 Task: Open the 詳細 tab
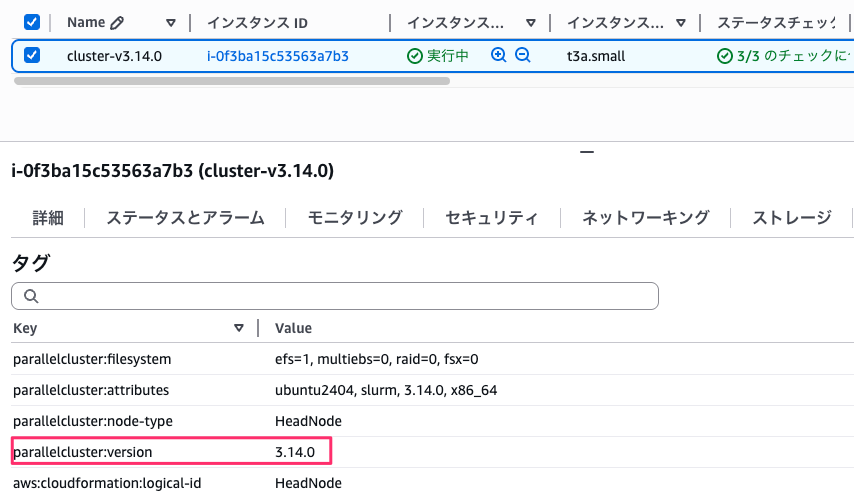[x=48, y=217]
